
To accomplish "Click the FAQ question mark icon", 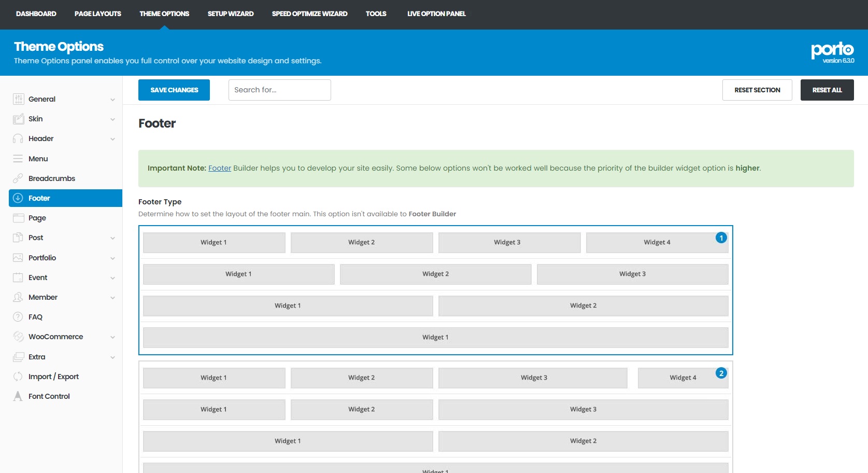I will 18,317.
